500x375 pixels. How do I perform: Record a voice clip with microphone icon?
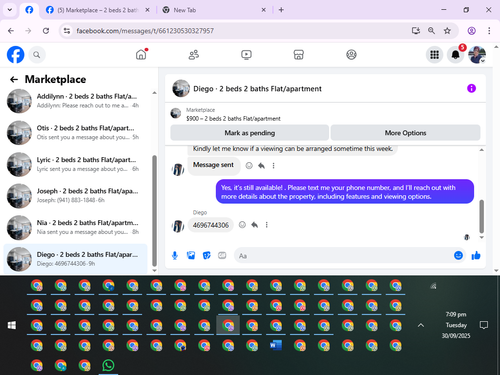click(175, 256)
